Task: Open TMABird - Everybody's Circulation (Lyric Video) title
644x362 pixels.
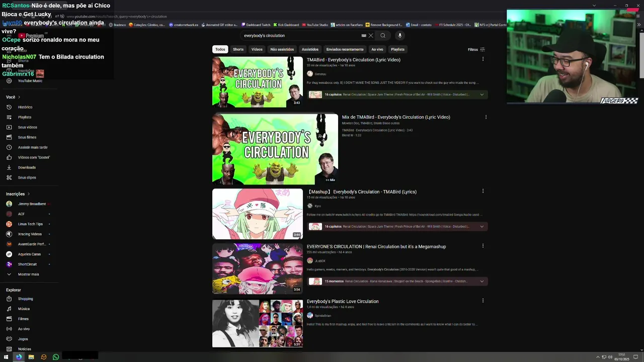Action: 354,60
